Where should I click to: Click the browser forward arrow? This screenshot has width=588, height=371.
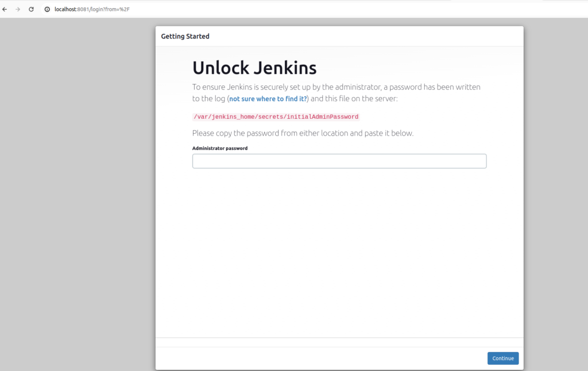pyautogui.click(x=18, y=9)
